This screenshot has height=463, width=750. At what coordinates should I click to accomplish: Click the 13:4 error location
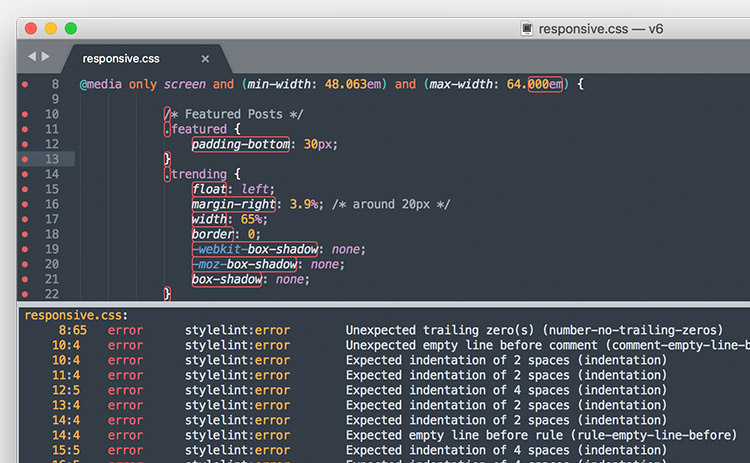click(66, 406)
